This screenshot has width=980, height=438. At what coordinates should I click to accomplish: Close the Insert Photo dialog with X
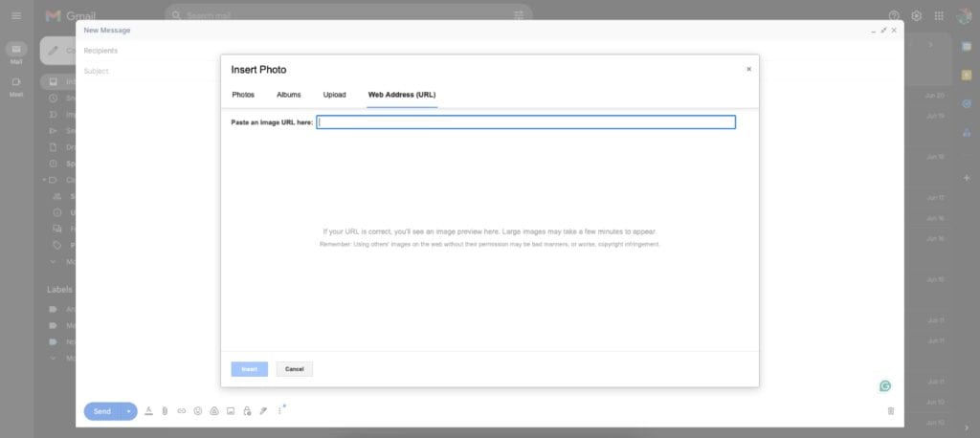(748, 70)
